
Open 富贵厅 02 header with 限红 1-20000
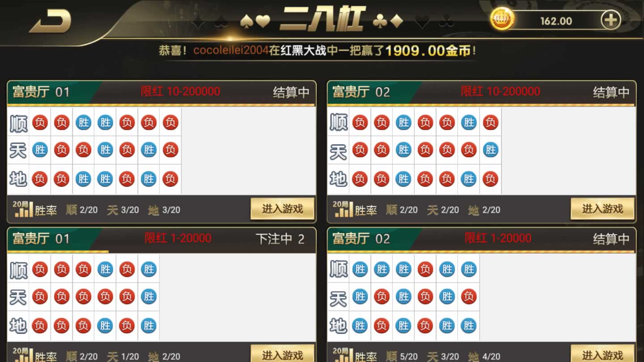(482, 239)
